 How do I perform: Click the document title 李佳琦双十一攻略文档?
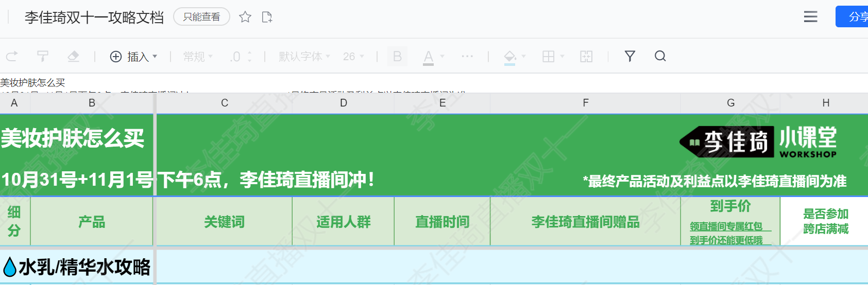pos(94,17)
